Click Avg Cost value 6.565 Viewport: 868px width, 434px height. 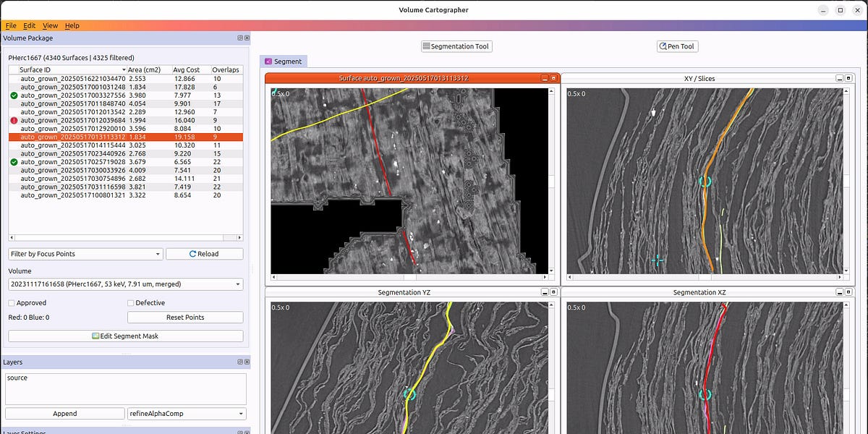tap(183, 162)
